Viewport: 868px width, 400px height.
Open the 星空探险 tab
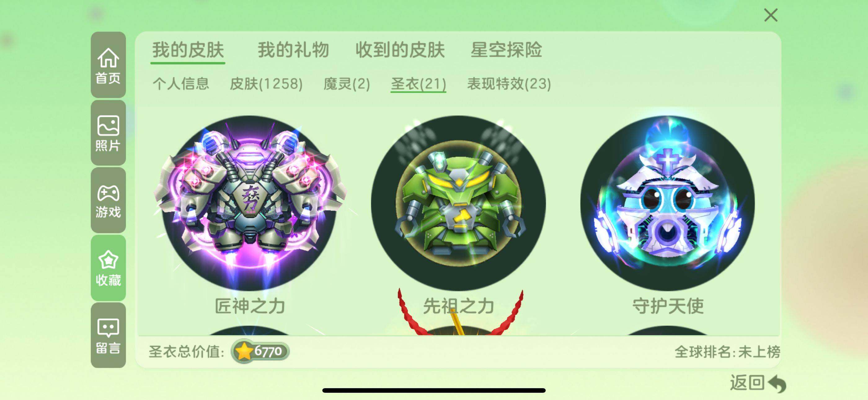click(506, 50)
